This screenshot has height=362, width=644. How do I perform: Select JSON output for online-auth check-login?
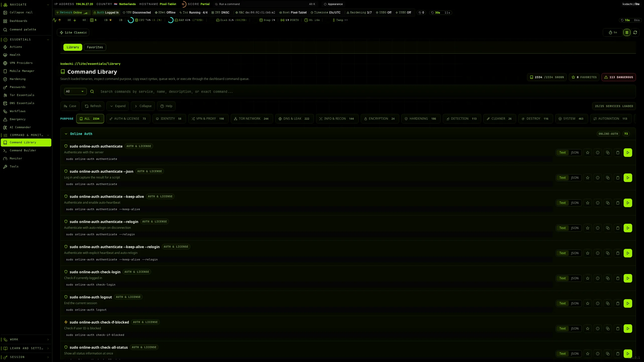(x=575, y=278)
